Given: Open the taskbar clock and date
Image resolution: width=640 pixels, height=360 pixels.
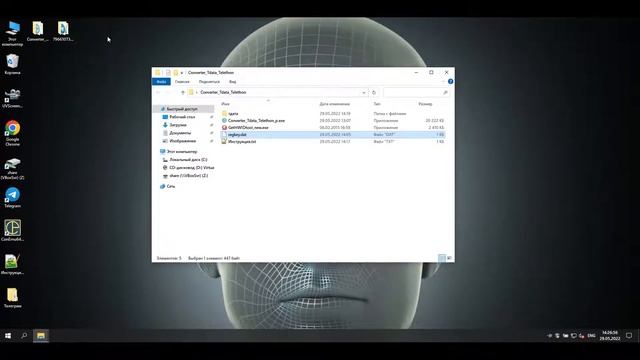Looking at the screenshot, I should click(610, 336).
